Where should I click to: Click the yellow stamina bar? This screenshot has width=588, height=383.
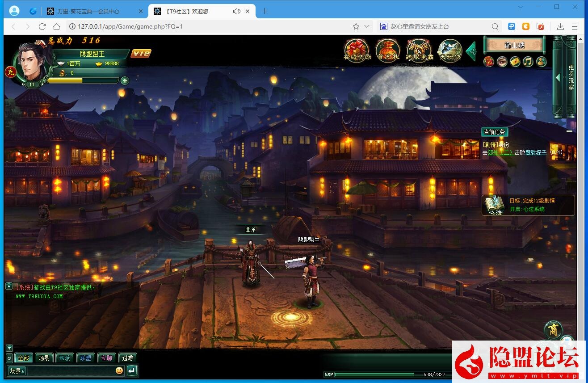click(x=83, y=80)
